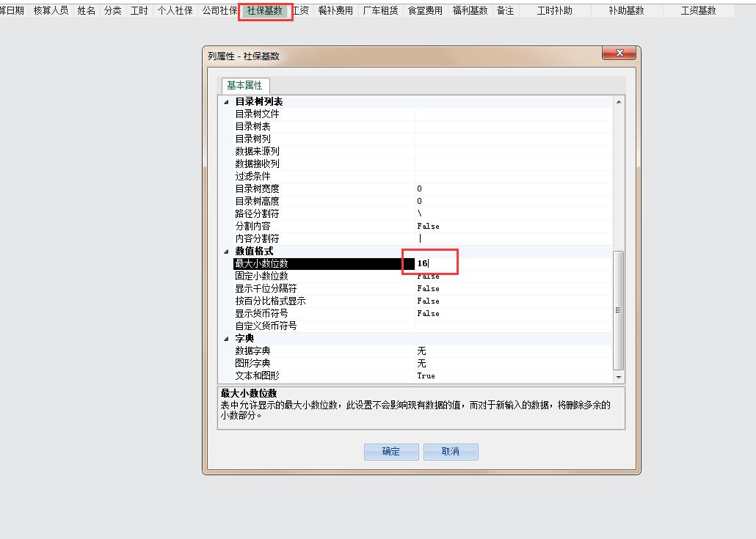Click the scrollbar down arrow in property list
The height and width of the screenshot is (539, 756).
[x=619, y=376]
